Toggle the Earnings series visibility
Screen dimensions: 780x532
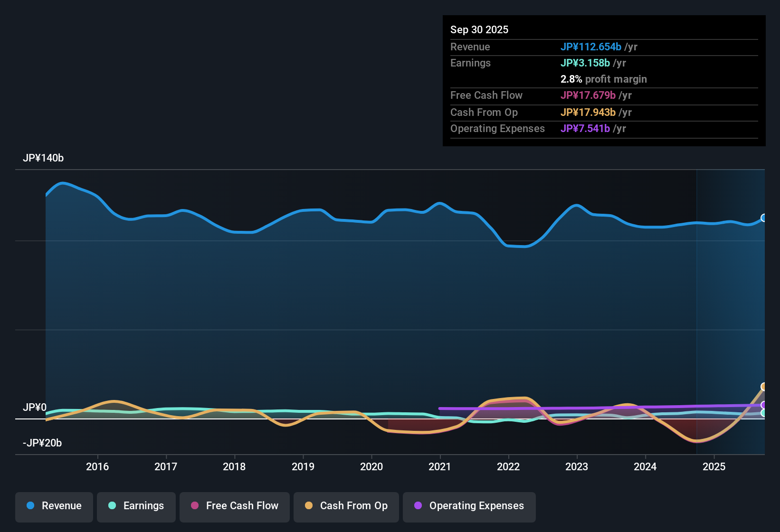(136, 506)
